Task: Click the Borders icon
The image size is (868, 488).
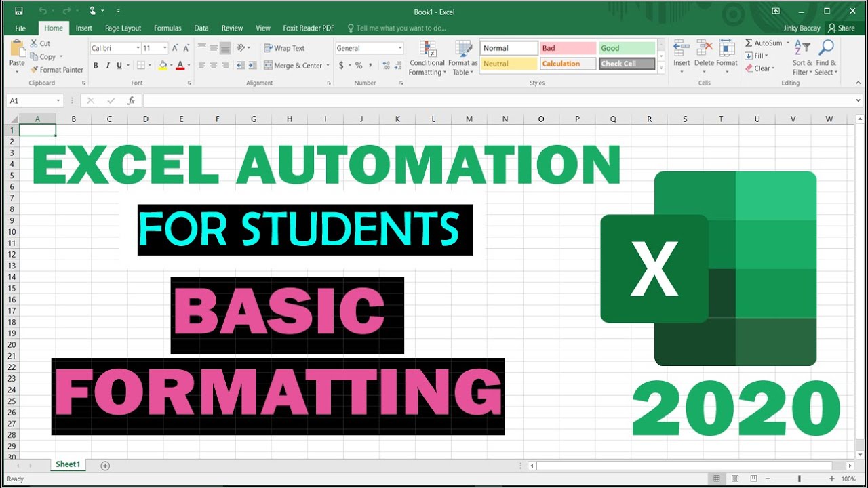Action: 140,66
